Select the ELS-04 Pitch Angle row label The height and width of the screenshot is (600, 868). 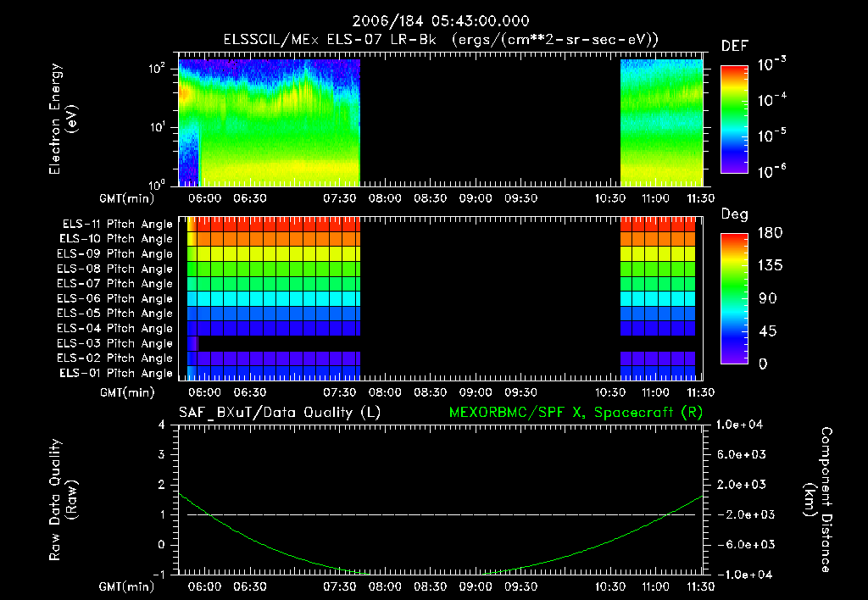115,328
